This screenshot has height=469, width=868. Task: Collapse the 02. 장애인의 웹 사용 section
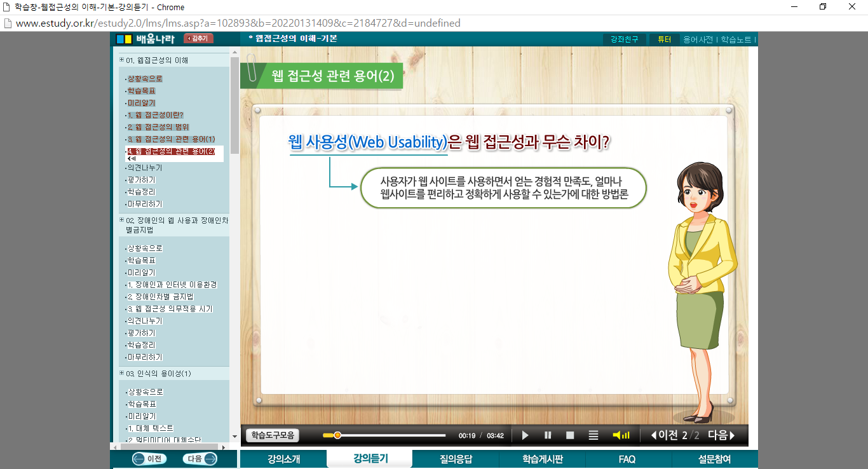122,220
